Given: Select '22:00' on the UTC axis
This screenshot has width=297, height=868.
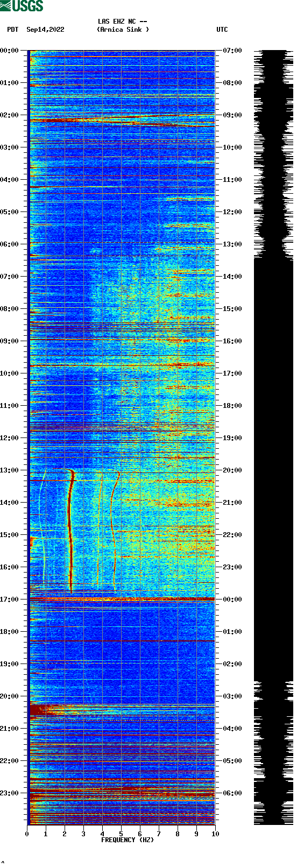Looking at the screenshot, I should (232, 535).
